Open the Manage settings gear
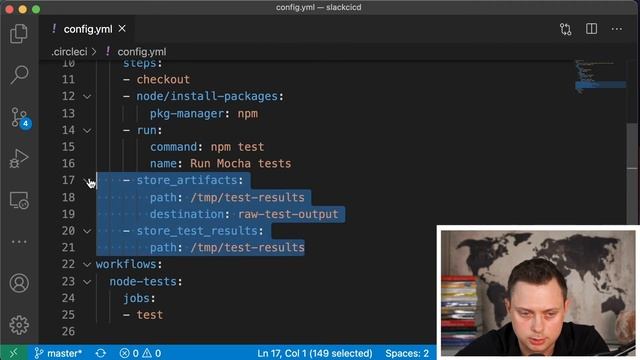The height and width of the screenshot is (360, 640). tap(19, 325)
